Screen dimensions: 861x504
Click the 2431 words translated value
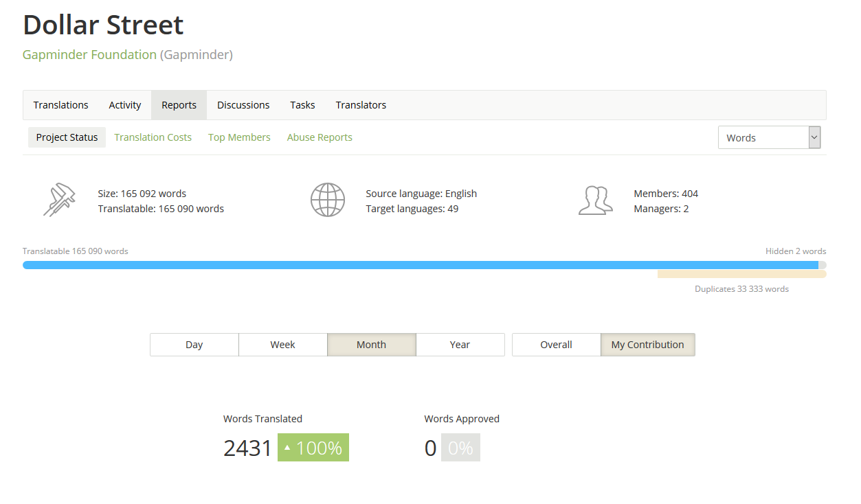248,448
